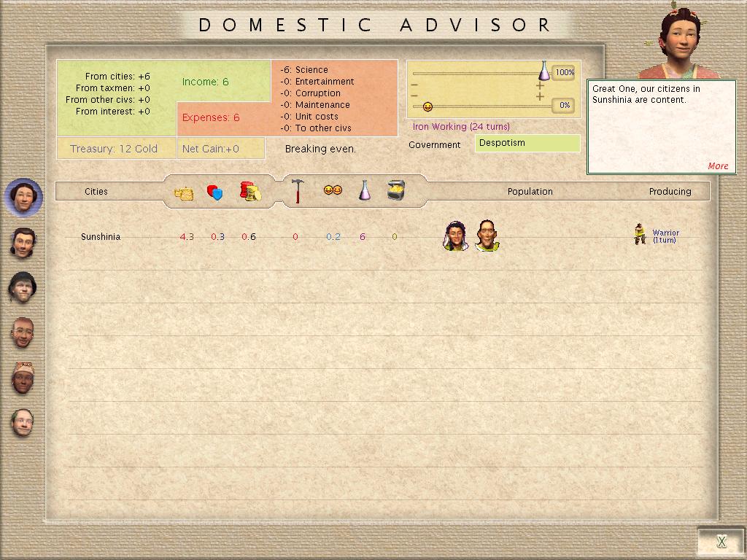The image size is (747, 560).
Task: Click Breaking even. status text
Action: tap(320, 149)
